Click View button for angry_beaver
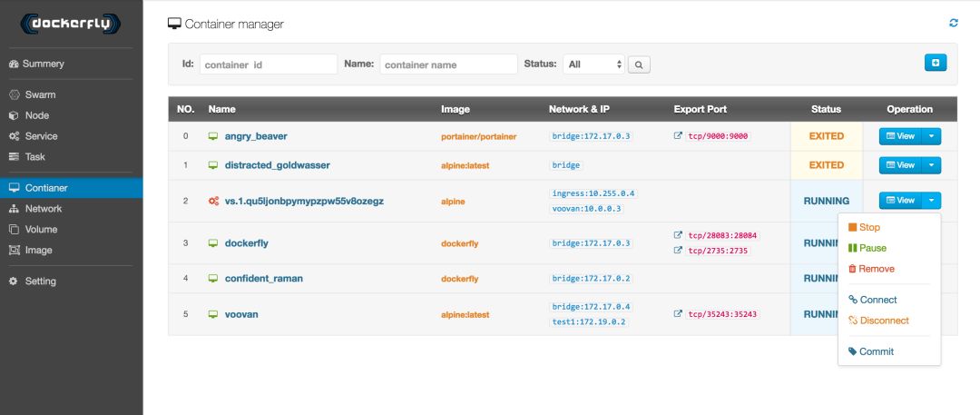The image size is (980, 415). pyautogui.click(x=900, y=136)
